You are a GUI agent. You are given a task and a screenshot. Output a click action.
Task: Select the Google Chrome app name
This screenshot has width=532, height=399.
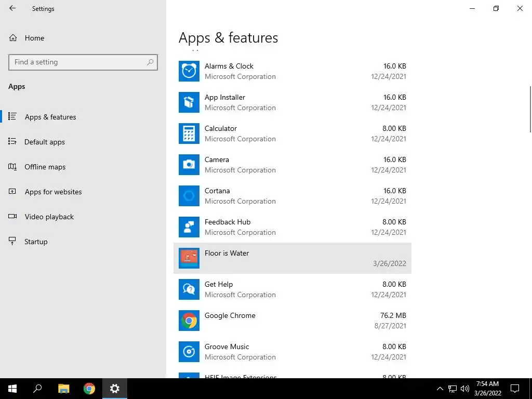(x=230, y=316)
